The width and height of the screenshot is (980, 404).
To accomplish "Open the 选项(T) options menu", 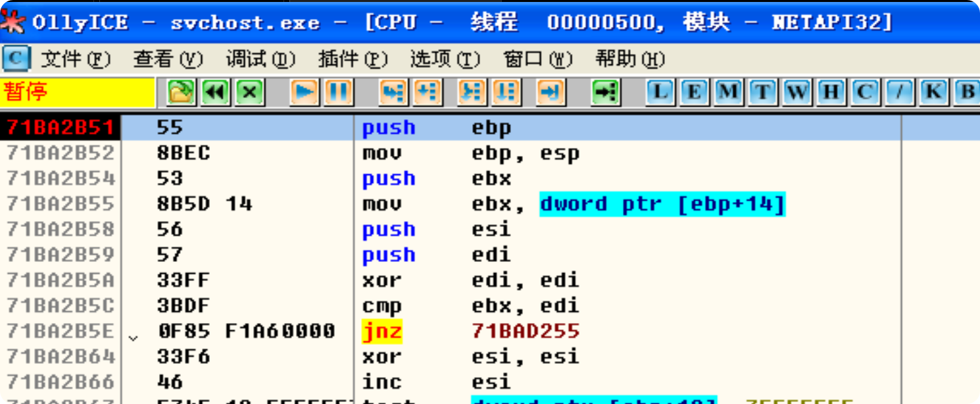I will (445, 60).
